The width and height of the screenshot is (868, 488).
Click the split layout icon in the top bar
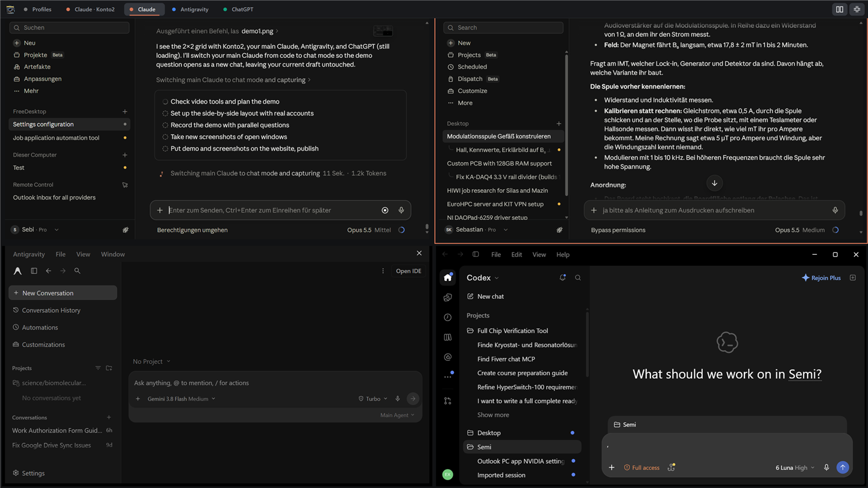(x=840, y=10)
